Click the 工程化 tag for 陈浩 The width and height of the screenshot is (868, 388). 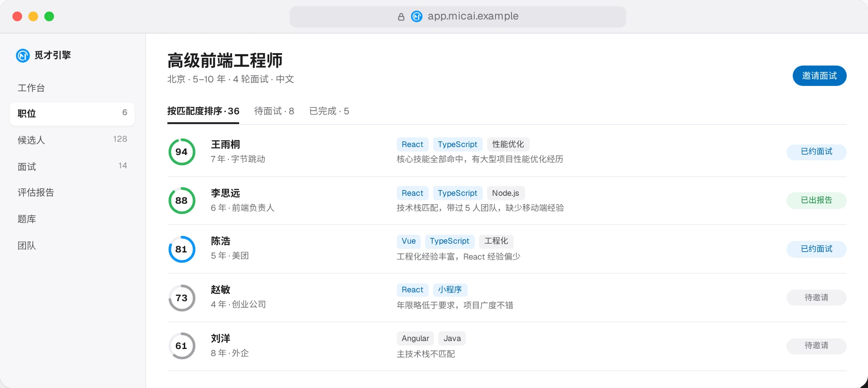tap(496, 241)
